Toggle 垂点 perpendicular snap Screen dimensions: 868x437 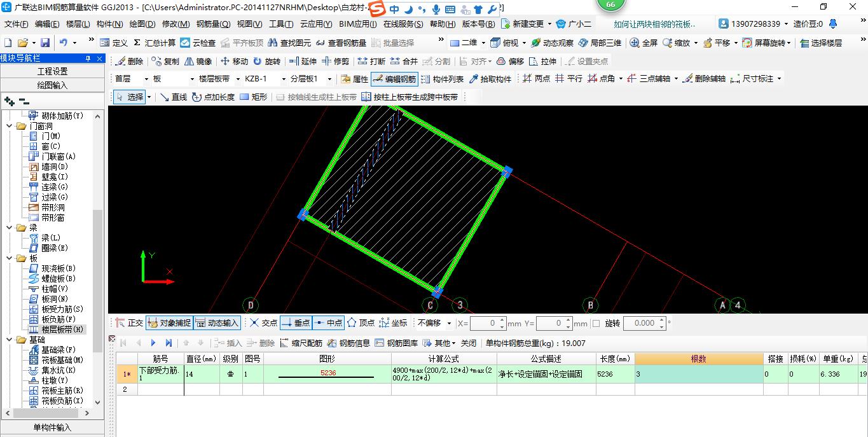[x=295, y=323]
